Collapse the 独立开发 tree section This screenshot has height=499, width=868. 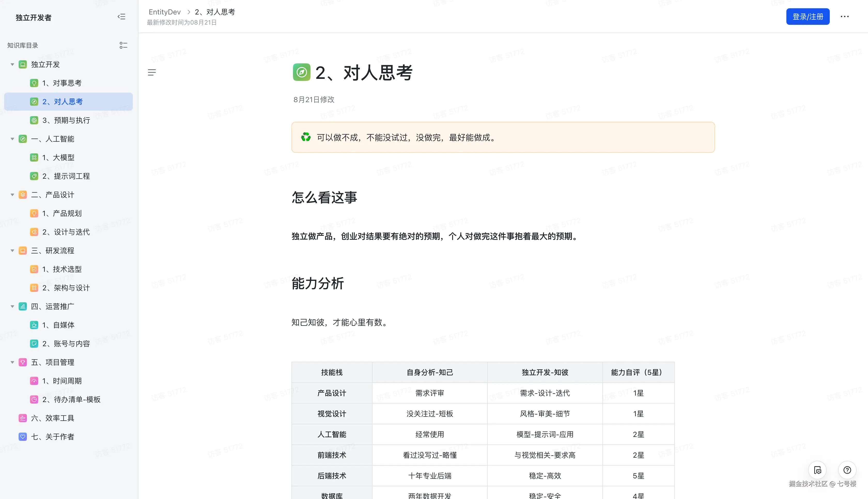12,64
